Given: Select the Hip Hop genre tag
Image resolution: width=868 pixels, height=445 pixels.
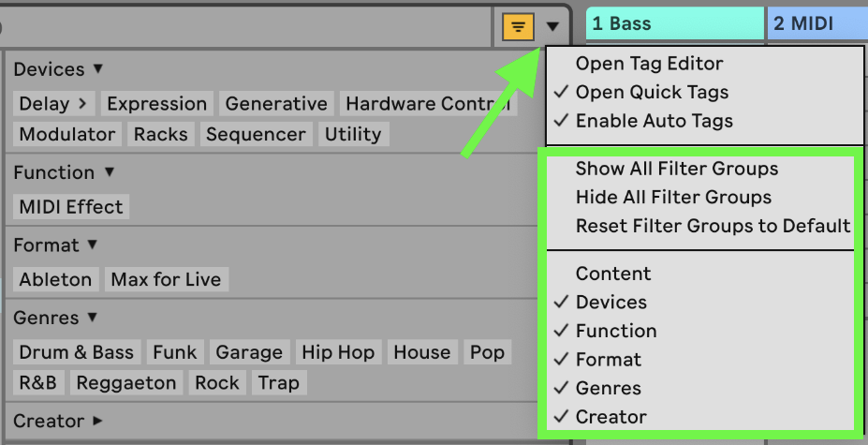Looking at the screenshot, I should pyautogui.click(x=338, y=352).
